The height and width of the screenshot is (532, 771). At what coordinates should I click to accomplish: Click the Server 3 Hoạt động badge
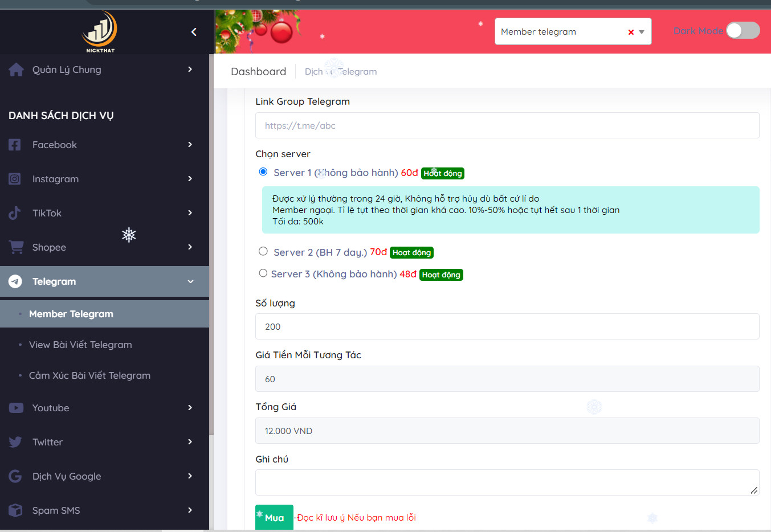point(441,275)
